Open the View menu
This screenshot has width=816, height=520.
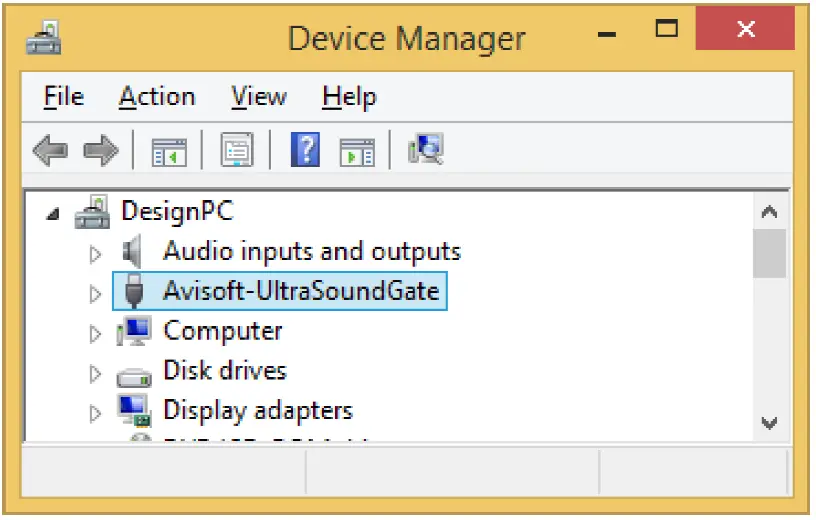pyautogui.click(x=259, y=97)
